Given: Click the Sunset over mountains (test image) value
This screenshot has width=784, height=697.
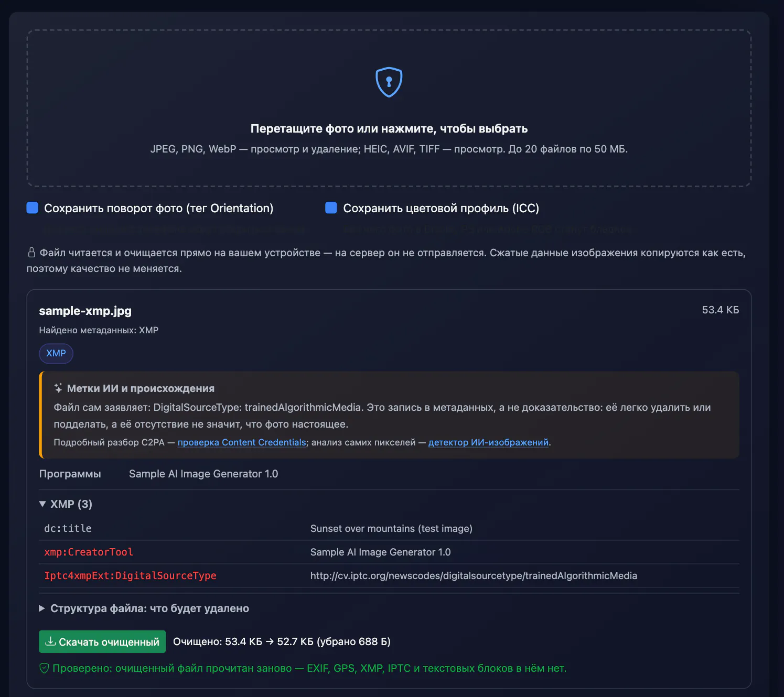Looking at the screenshot, I should click(391, 528).
